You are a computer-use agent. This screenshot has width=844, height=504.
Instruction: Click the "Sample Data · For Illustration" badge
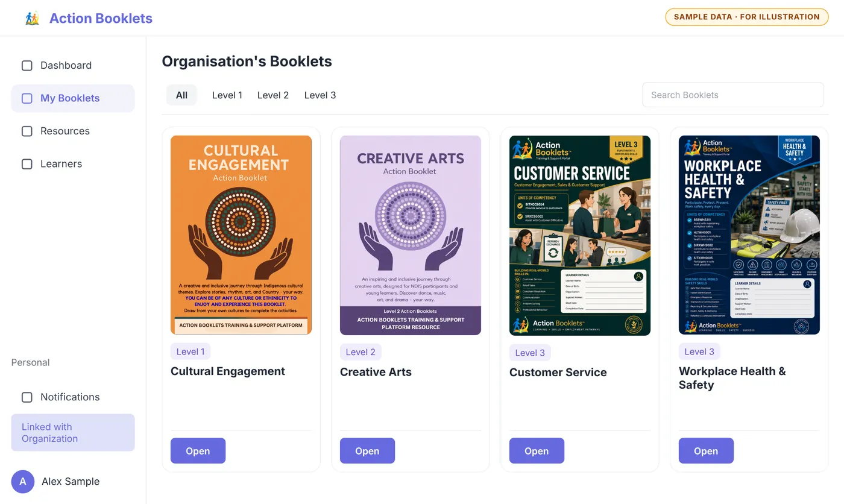pos(746,17)
